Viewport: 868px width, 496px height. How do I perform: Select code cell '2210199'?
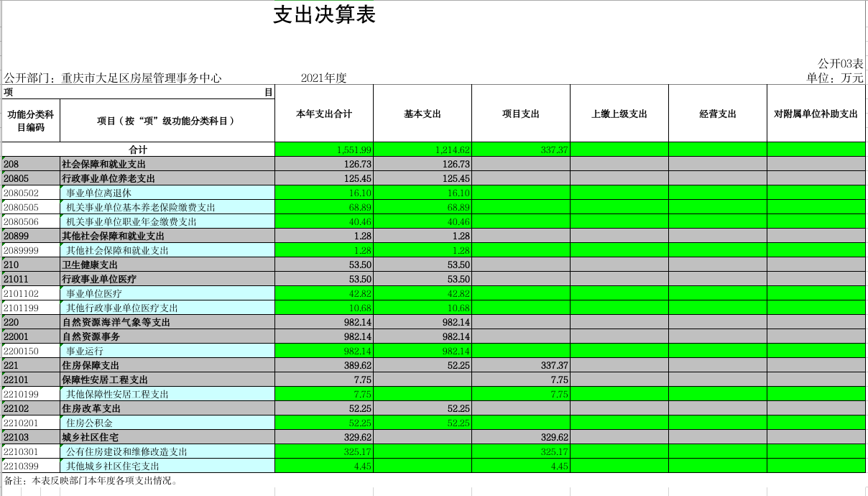click(31, 394)
